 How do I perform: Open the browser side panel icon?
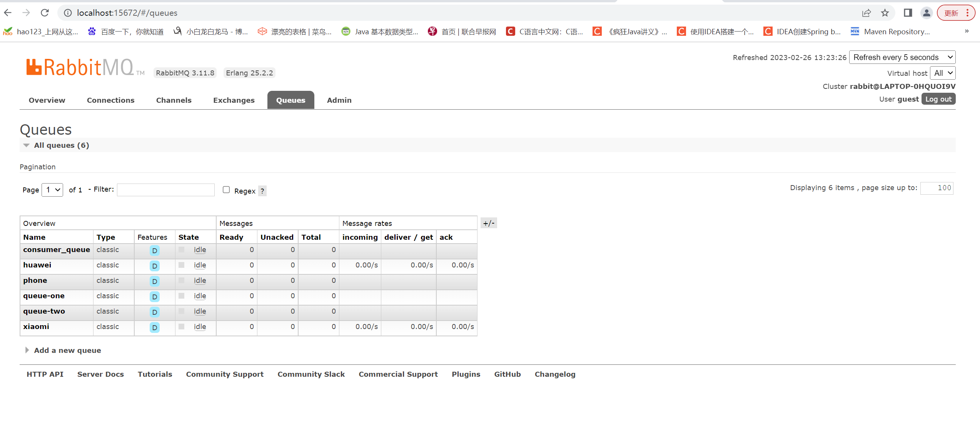coord(908,13)
